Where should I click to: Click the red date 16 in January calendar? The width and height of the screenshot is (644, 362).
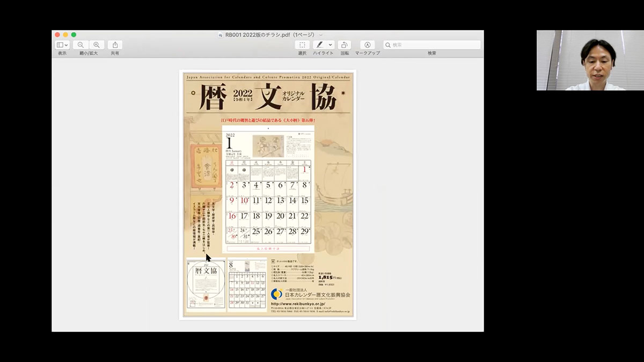[232, 216]
